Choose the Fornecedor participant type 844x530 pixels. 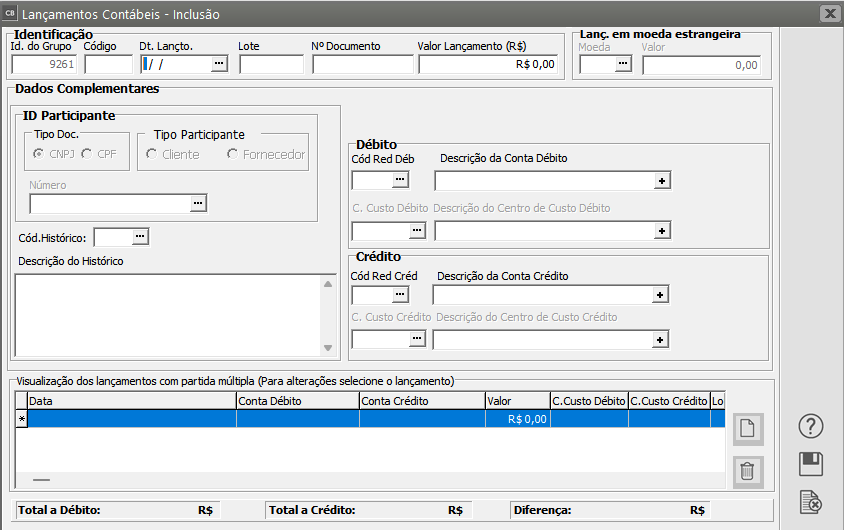click(233, 154)
